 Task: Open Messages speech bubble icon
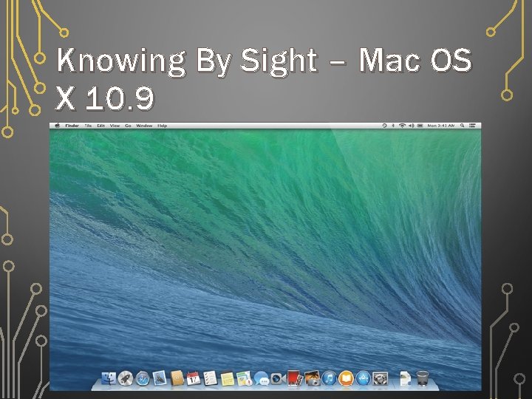tap(262, 378)
